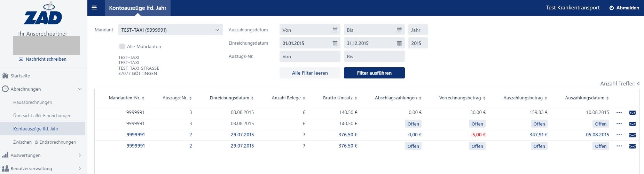Click the Alle Filter leeren button
644x174 pixels.
[310, 73]
